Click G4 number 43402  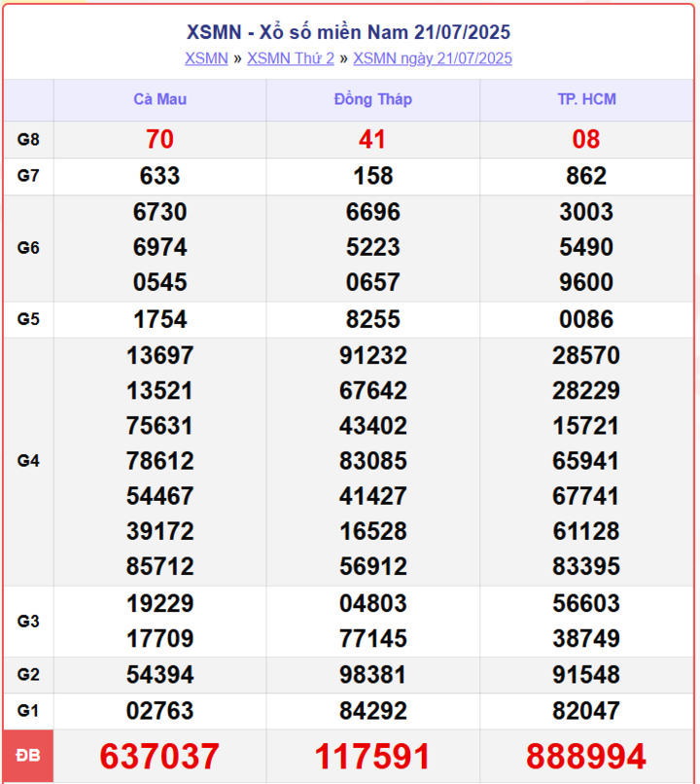tap(373, 426)
